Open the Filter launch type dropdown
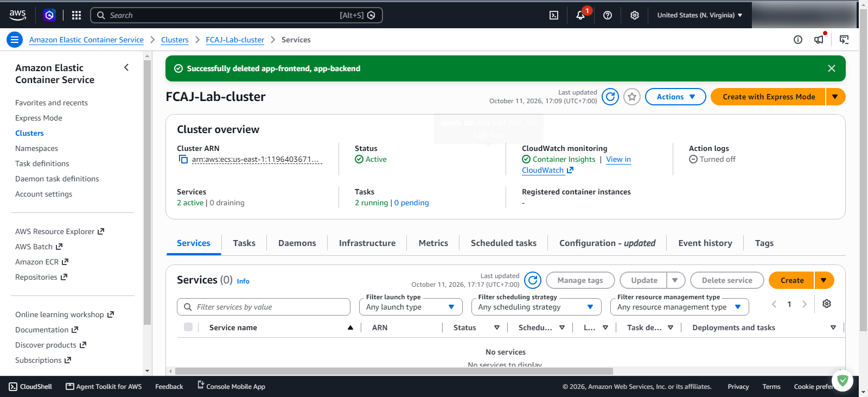The image size is (868, 397). (411, 307)
